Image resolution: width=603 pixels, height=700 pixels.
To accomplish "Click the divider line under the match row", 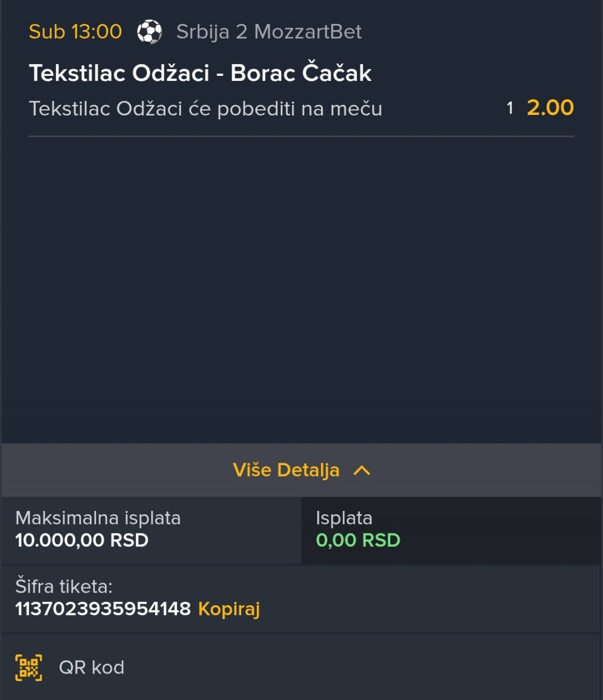I will tap(301, 136).
